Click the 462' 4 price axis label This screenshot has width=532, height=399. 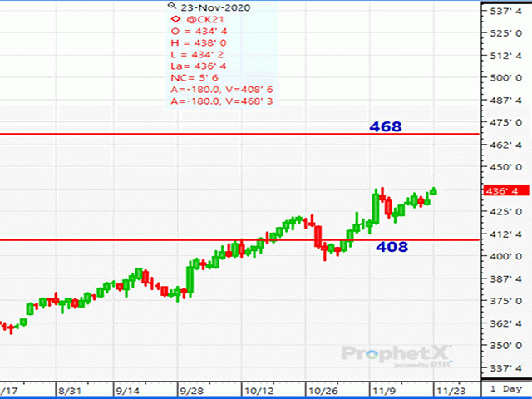point(505,145)
